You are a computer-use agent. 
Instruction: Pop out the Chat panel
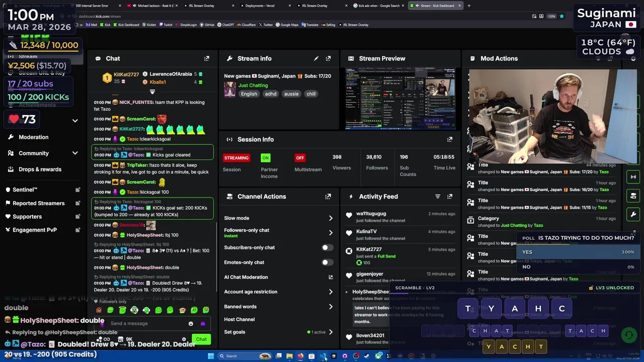pos(206,58)
